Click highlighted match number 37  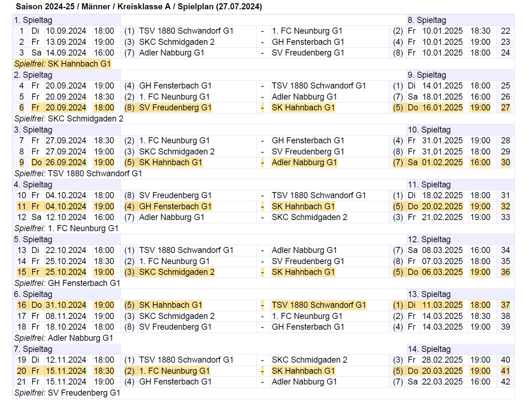506,305
